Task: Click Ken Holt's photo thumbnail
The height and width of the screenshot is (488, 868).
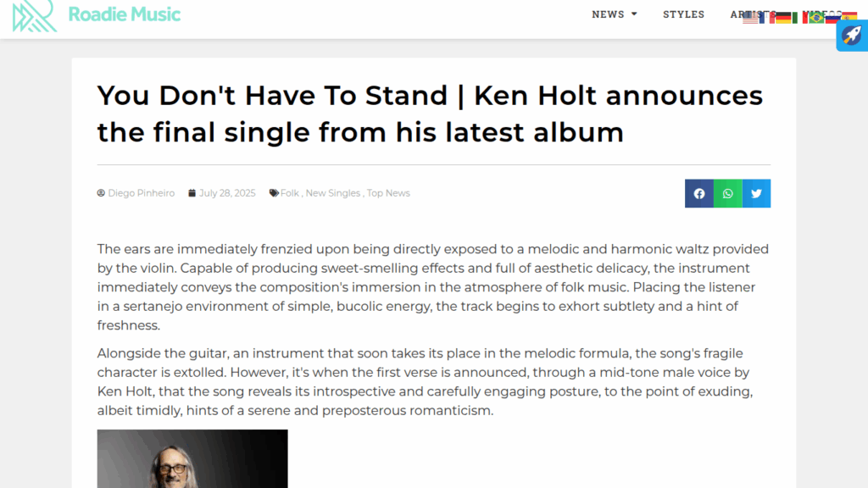Action: pos(192,458)
